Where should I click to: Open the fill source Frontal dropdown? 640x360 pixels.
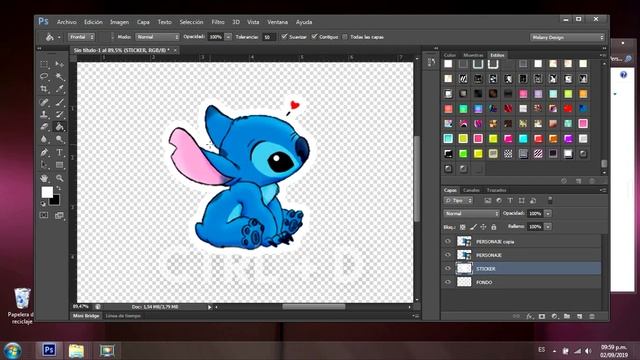pos(81,37)
